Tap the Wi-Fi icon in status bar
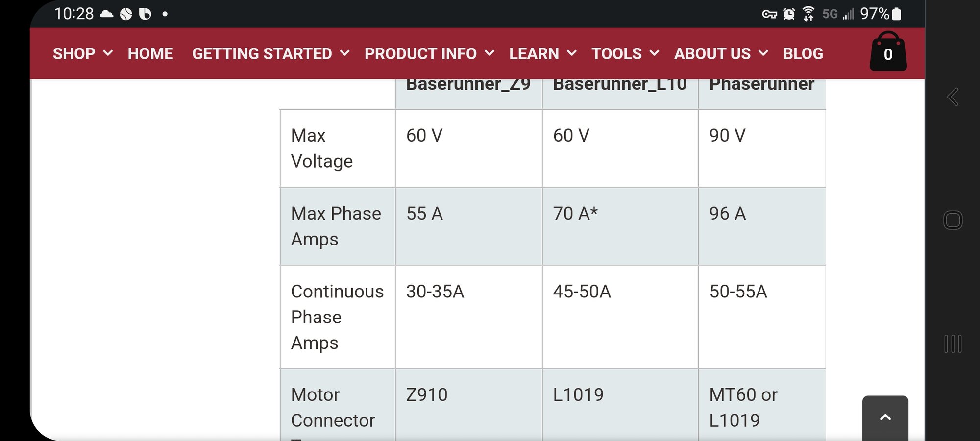Viewport: 980px width, 441px height. (x=808, y=14)
